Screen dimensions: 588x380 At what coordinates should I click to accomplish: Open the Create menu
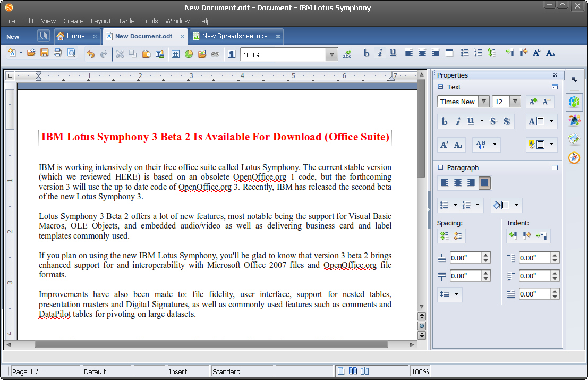click(x=73, y=21)
